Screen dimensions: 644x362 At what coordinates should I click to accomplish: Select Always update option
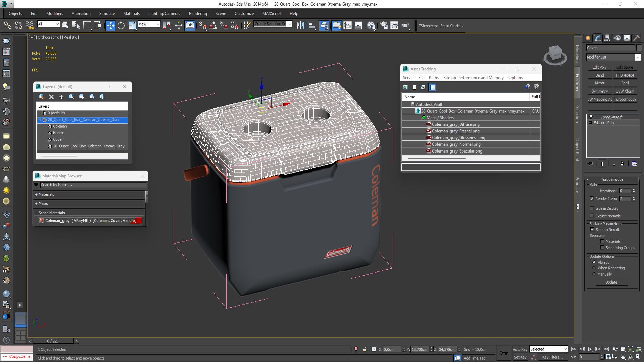[594, 262]
